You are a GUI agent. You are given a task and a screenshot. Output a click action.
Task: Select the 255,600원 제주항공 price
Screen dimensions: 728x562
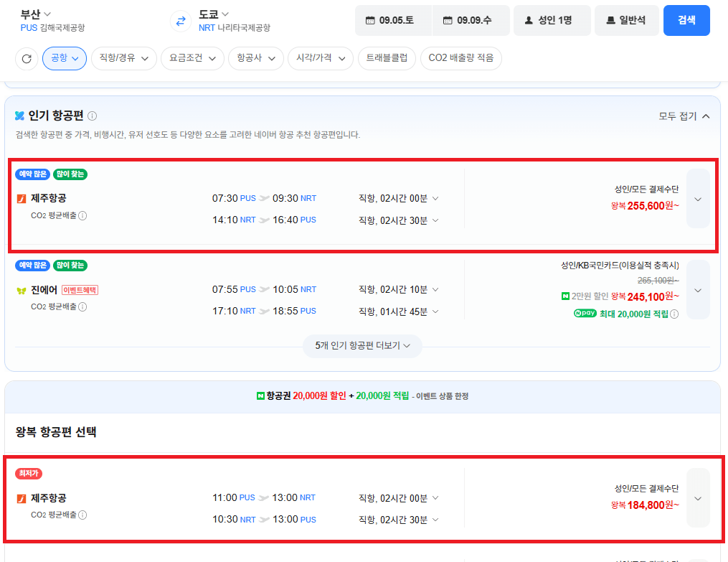[646, 206]
